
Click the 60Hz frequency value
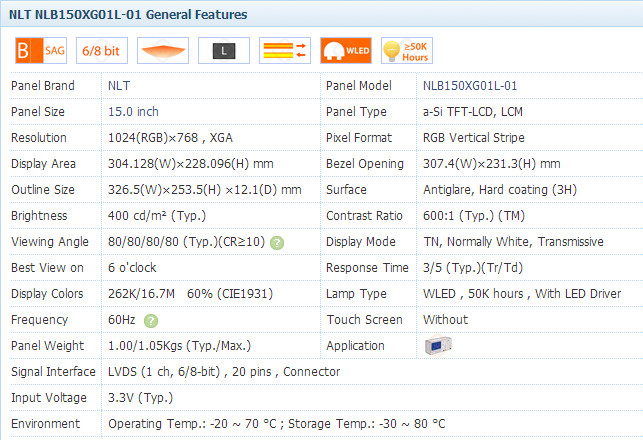coord(121,320)
